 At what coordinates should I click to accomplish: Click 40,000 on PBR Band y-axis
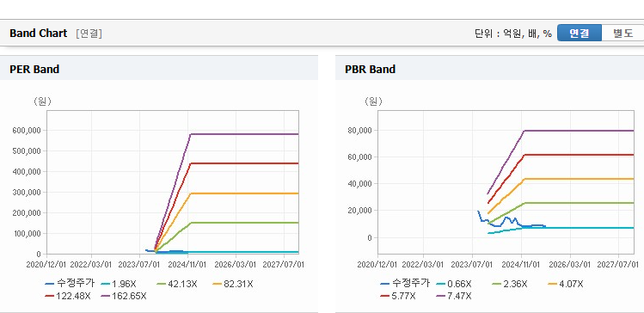pos(360,184)
